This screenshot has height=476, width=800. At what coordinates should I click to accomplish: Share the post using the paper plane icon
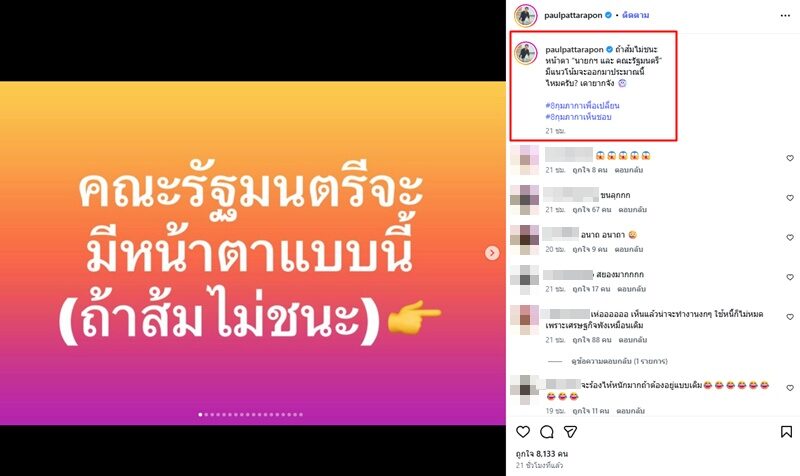(x=570, y=432)
